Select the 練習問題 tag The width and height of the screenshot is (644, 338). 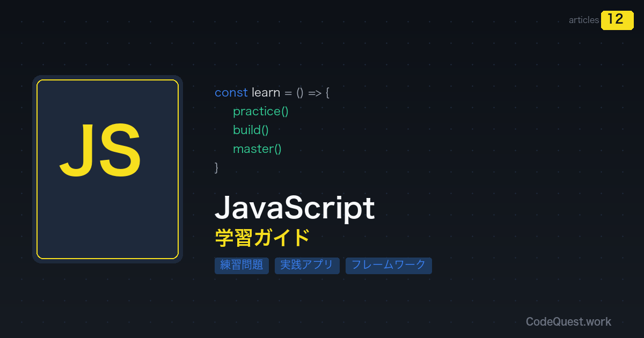(x=241, y=265)
